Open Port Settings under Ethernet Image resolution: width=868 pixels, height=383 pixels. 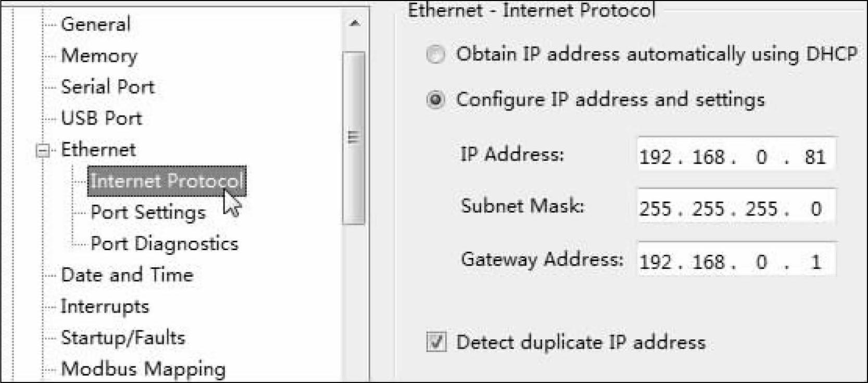pyautogui.click(x=148, y=213)
